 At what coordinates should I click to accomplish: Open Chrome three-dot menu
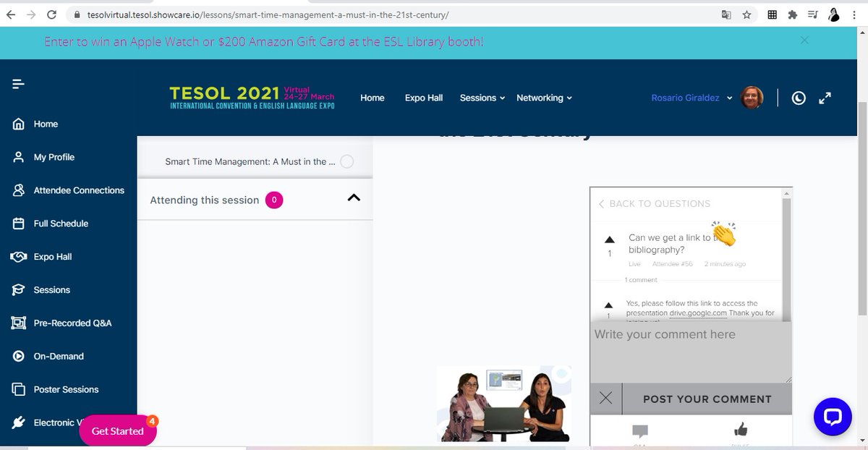click(855, 14)
